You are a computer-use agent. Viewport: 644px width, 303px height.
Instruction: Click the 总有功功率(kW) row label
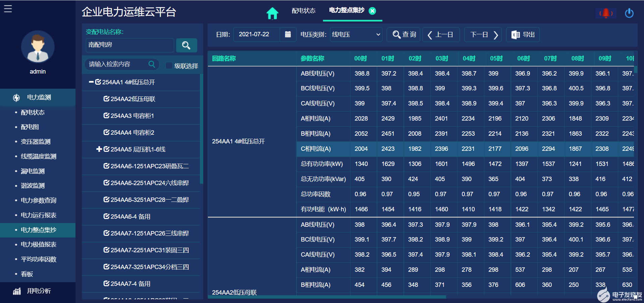pyautogui.click(x=322, y=164)
